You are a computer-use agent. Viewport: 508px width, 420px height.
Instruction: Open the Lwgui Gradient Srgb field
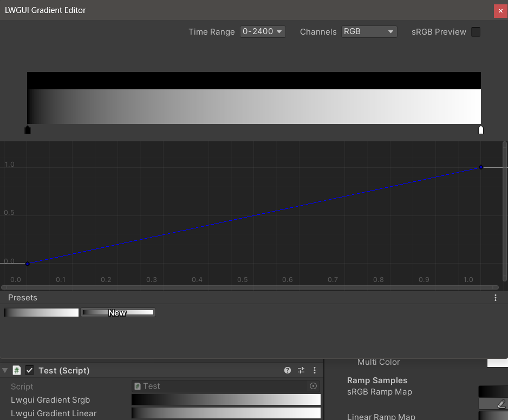click(x=226, y=400)
